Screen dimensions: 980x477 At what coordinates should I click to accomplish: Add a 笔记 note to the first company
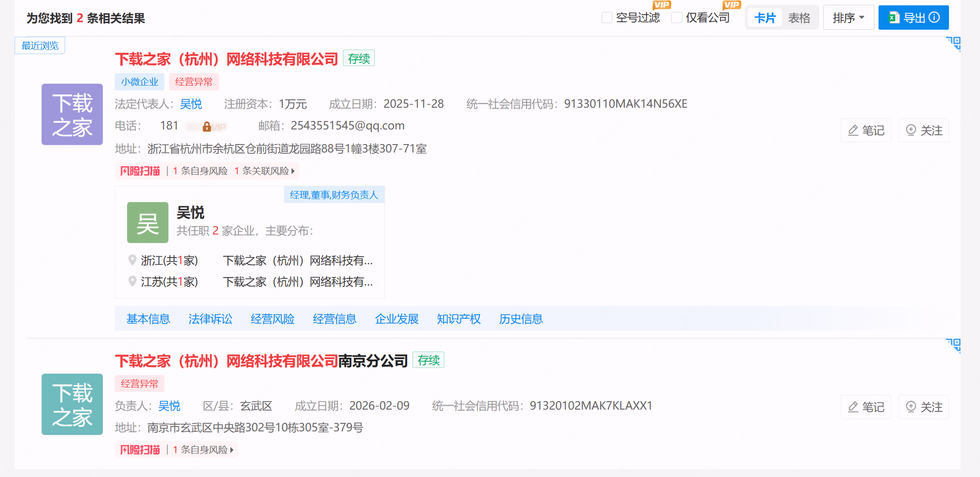coord(866,130)
